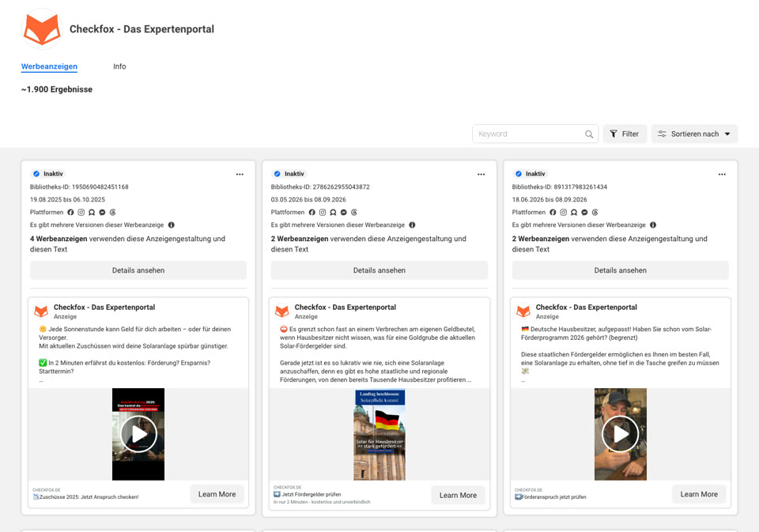Open the Filter button
This screenshot has width=759, height=532.
(x=625, y=134)
